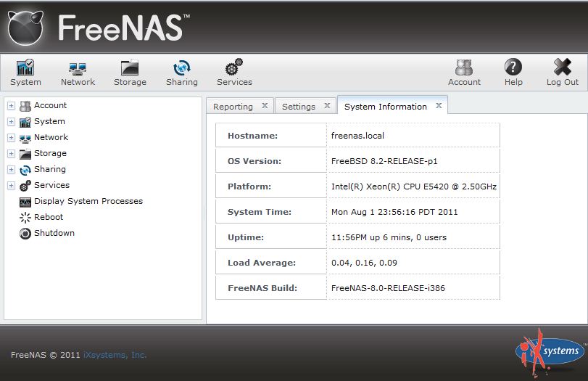The height and width of the screenshot is (381, 588).
Task: Click the Log Out X icon
Action: coord(563,67)
